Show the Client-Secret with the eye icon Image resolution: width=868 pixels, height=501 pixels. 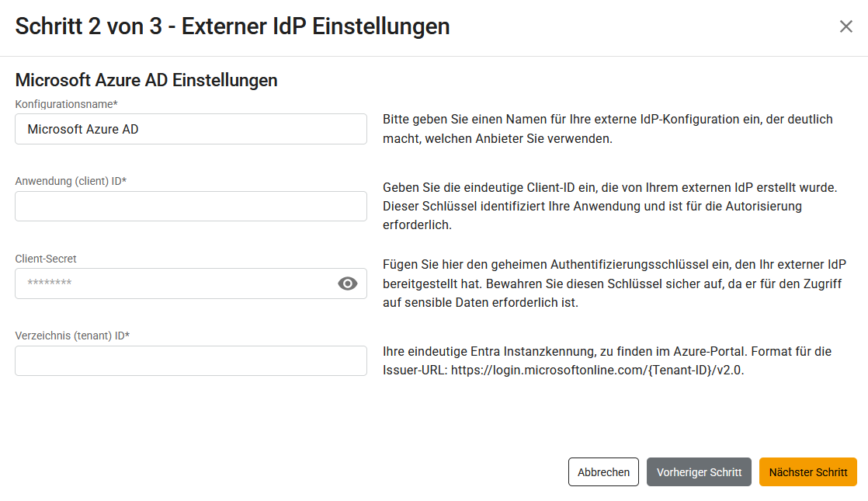coord(347,284)
